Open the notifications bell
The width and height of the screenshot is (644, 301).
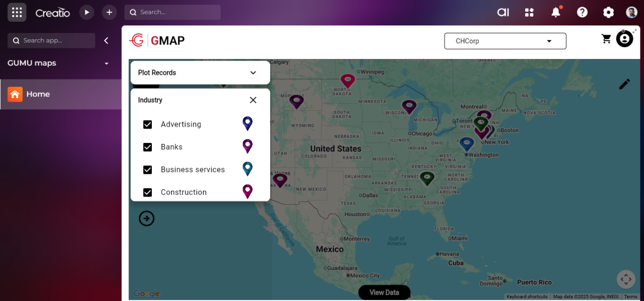(x=556, y=12)
